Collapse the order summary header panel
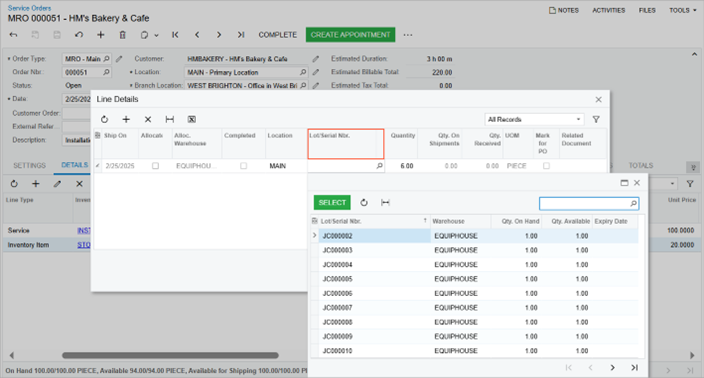 694,54
